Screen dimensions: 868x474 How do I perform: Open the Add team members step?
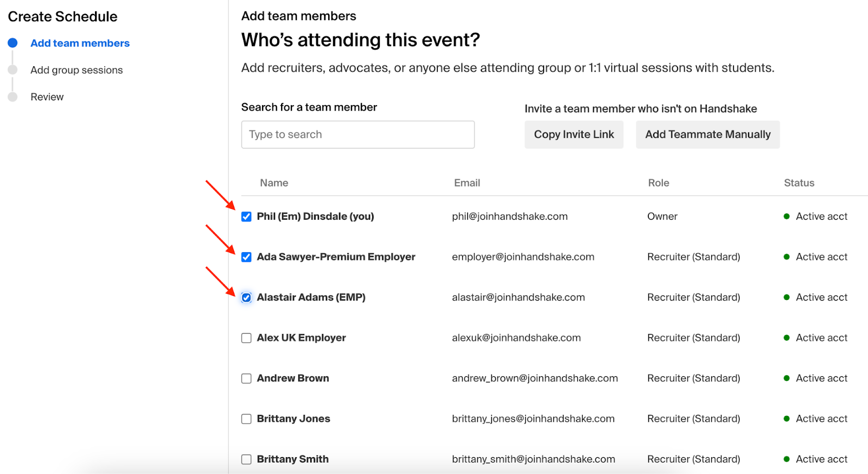coord(80,43)
